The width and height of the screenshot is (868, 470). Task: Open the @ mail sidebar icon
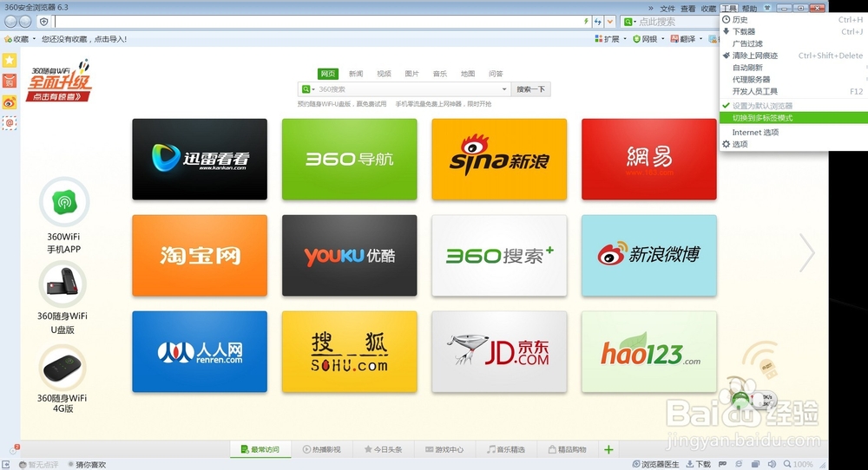click(10, 123)
